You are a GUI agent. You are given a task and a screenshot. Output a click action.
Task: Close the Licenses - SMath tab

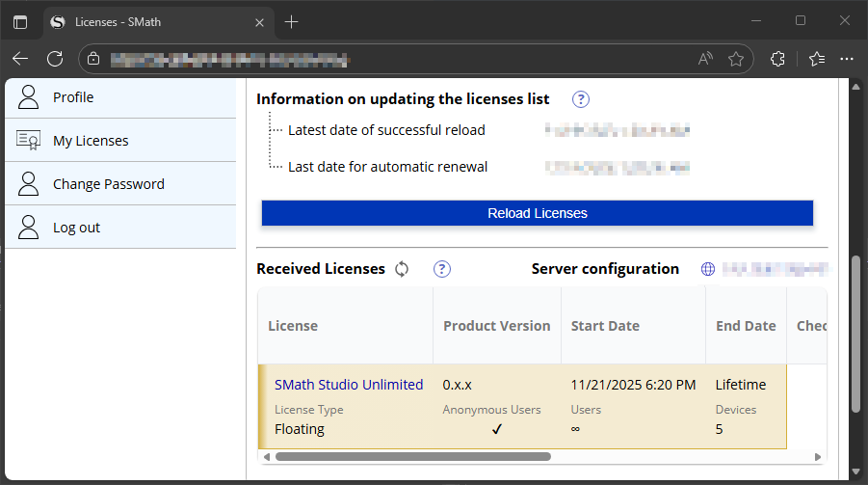tap(259, 23)
